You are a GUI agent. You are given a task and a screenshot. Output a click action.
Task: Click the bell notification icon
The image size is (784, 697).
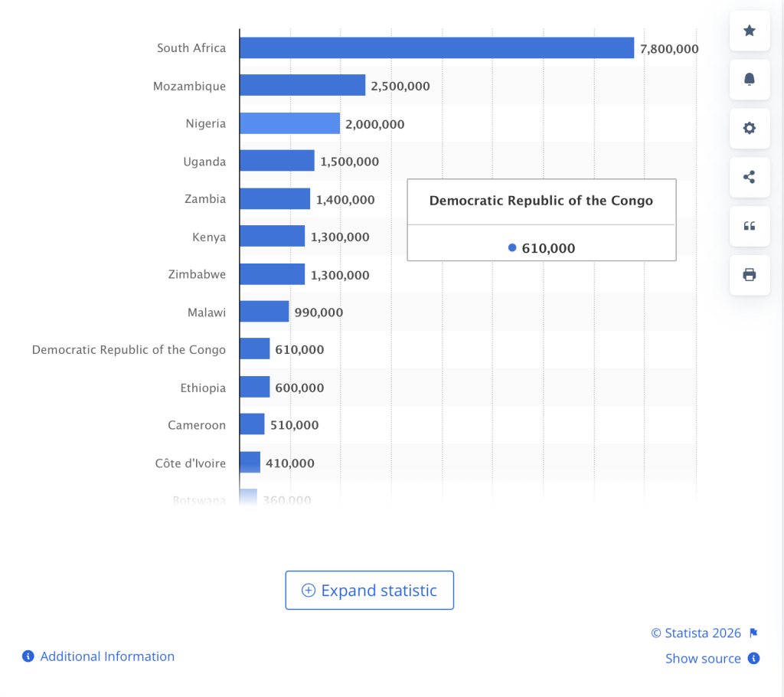750,80
